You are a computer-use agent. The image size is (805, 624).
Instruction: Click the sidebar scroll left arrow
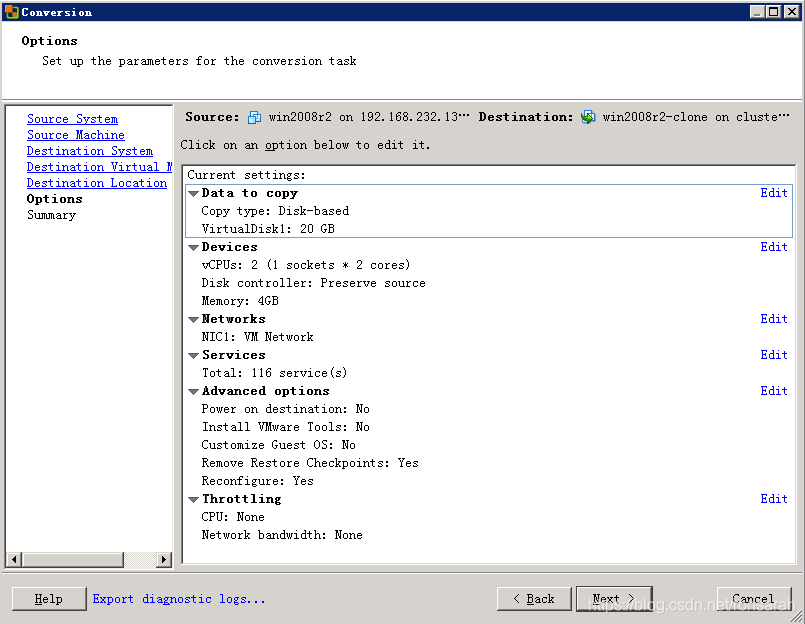pos(14,559)
